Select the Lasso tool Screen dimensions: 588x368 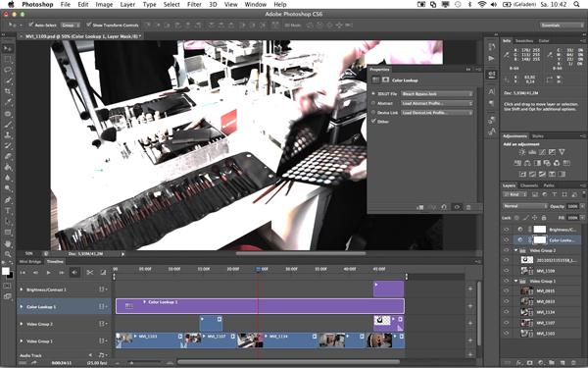(8, 70)
